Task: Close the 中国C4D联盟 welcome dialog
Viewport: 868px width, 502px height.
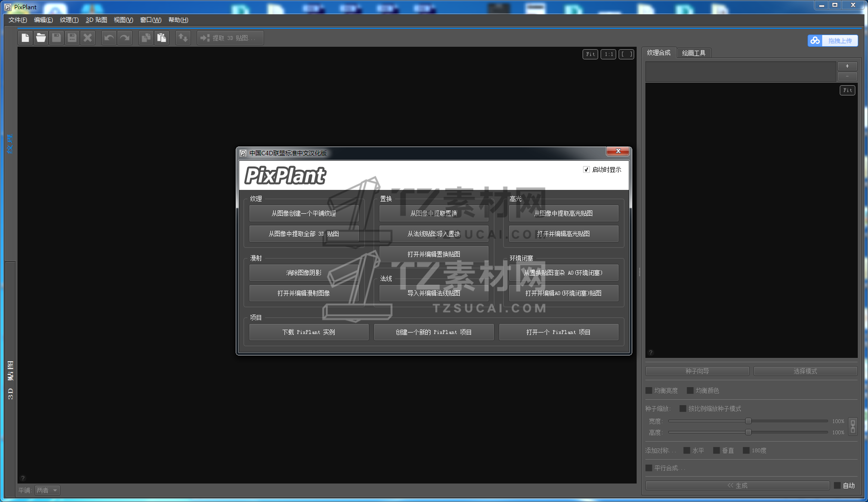Action: [618, 151]
